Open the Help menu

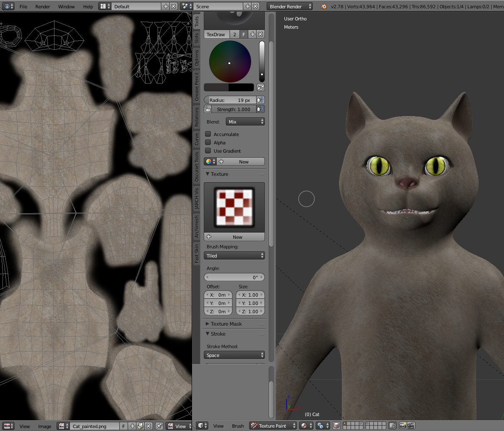(88, 6)
